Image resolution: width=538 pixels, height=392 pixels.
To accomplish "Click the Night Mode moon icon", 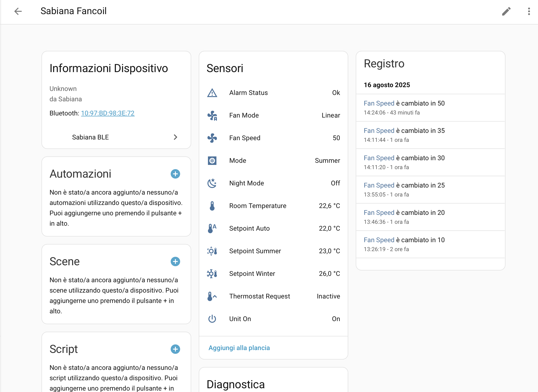I will click(x=212, y=183).
